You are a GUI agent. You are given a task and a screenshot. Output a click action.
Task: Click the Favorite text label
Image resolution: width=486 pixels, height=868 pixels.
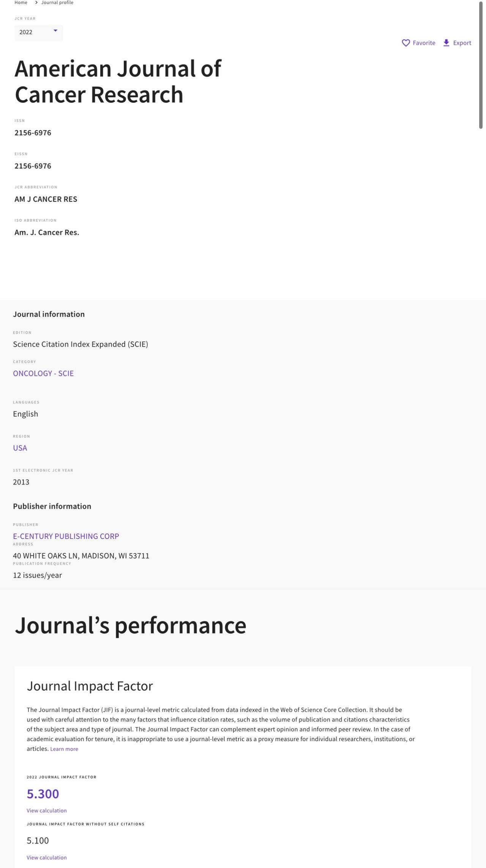point(424,43)
